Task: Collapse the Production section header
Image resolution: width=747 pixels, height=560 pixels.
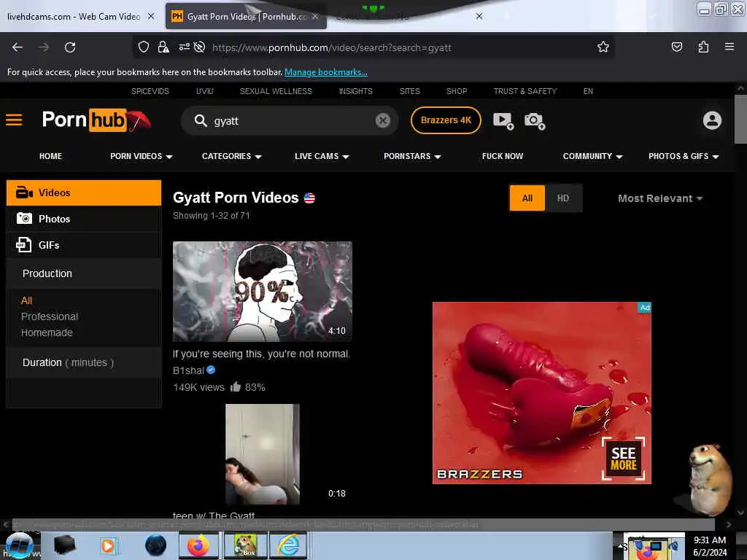Action: point(84,274)
